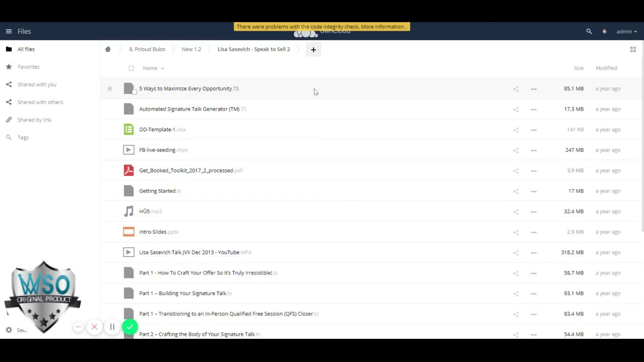This screenshot has width=644, height=362.
Task: Tick checkbox on '5 Ways to Maximize' file icon
Action: click(134, 92)
